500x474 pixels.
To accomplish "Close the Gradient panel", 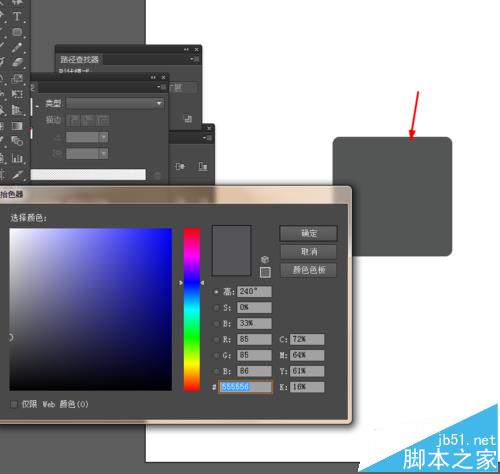I will (x=163, y=77).
